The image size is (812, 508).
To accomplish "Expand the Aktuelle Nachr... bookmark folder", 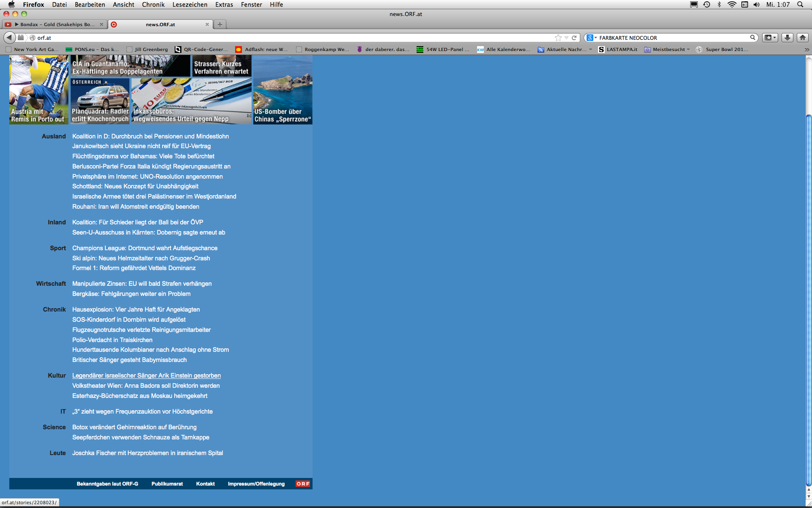I will pos(565,50).
